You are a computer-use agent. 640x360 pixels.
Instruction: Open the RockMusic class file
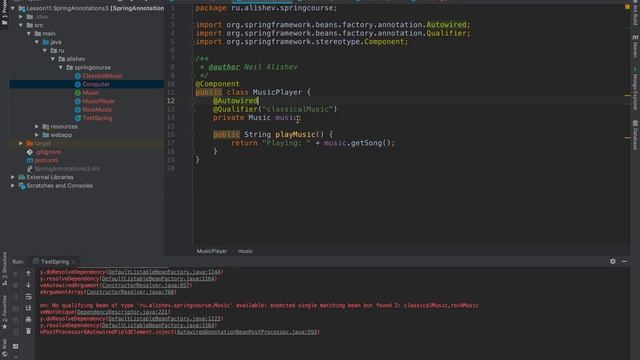[x=97, y=109]
